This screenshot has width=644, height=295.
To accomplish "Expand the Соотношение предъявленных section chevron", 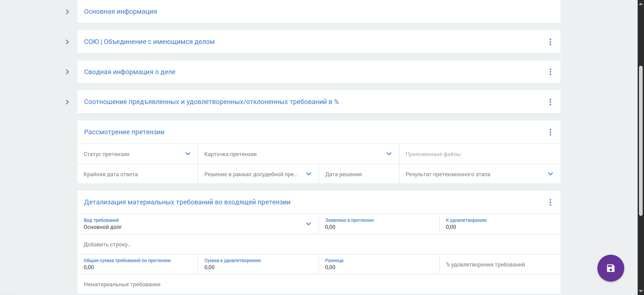I will pos(67,102).
